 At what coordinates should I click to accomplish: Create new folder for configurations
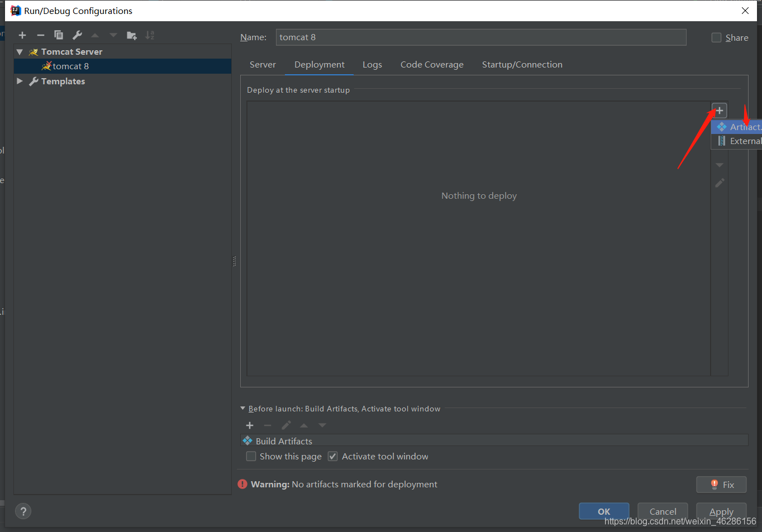pyautogui.click(x=132, y=35)
